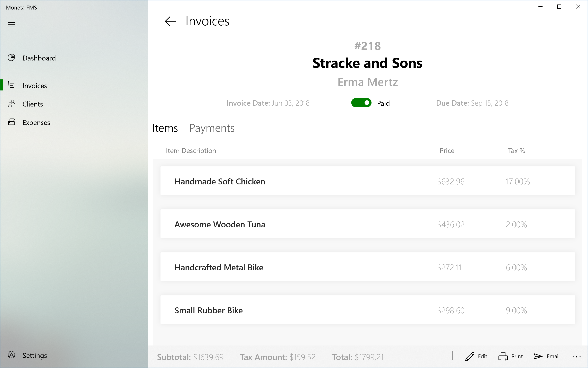588x368 pixels.
Task: Select the Small Rubber Bike item
Action: [x=368, y=310]
